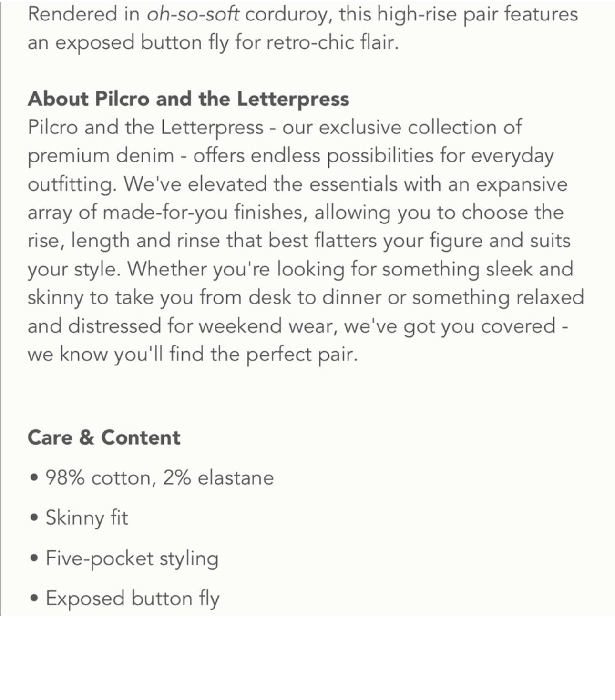
Task: Click the perfect pair phrase
Action: 302,355
